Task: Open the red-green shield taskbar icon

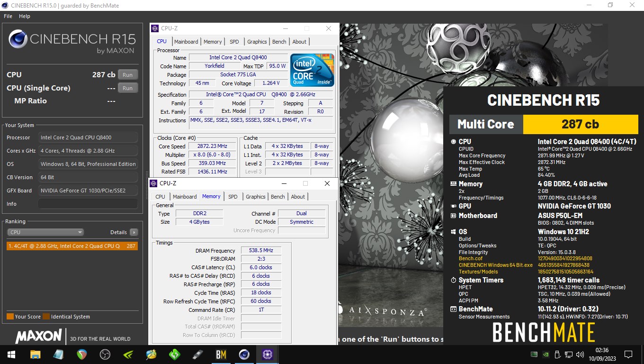Action: tap(82, 354)
